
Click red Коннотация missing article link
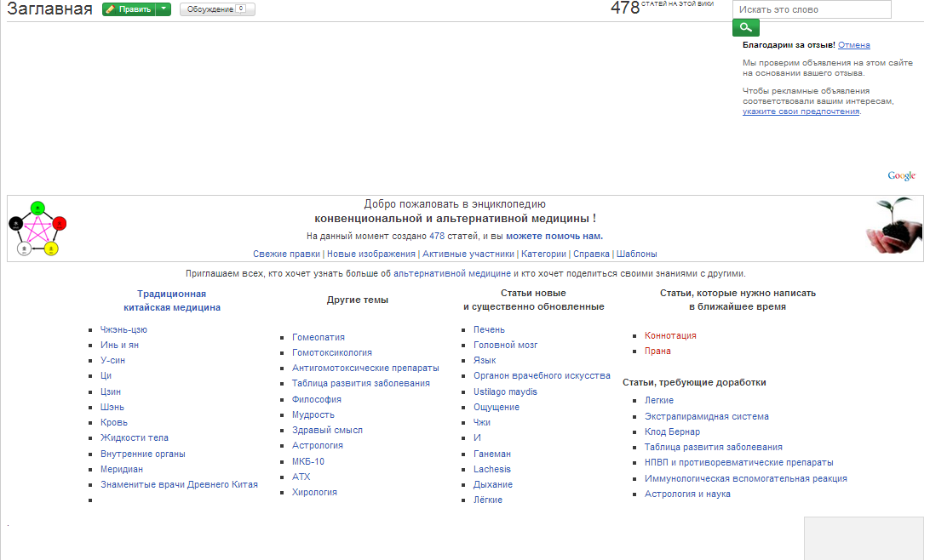(670, 335)
